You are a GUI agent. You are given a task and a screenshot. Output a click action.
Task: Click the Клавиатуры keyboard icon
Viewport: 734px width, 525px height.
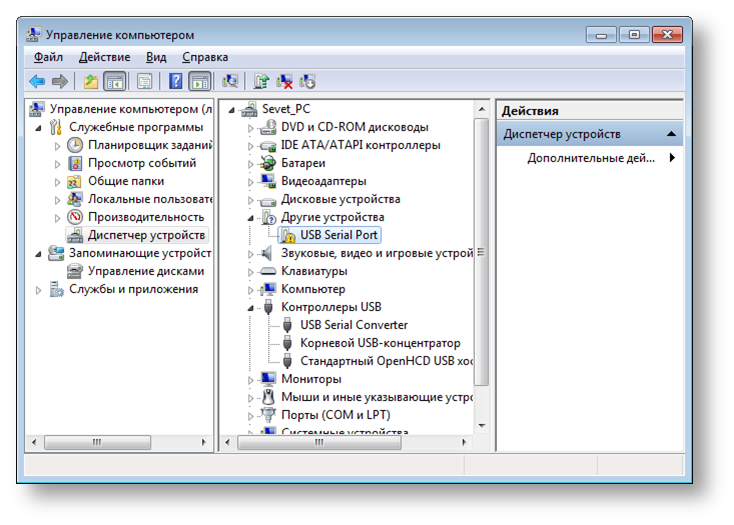(268, 271)
